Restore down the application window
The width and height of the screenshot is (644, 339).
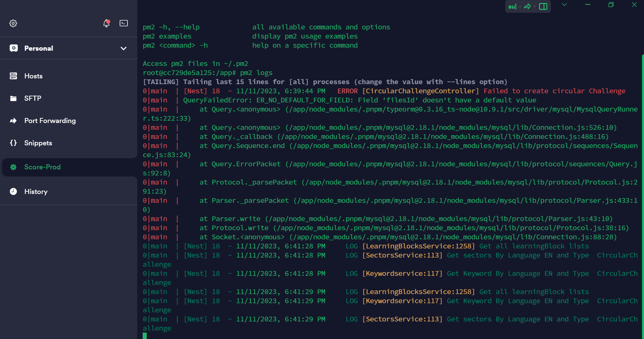click(611, 5)
